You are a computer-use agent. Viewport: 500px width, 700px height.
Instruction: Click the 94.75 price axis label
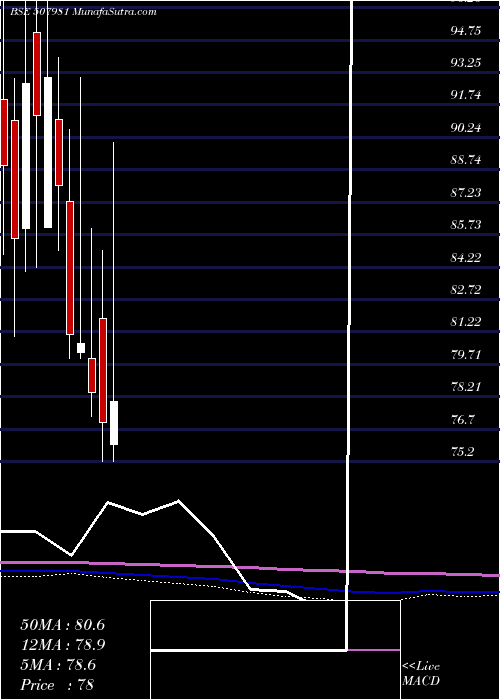pos(466,30)
